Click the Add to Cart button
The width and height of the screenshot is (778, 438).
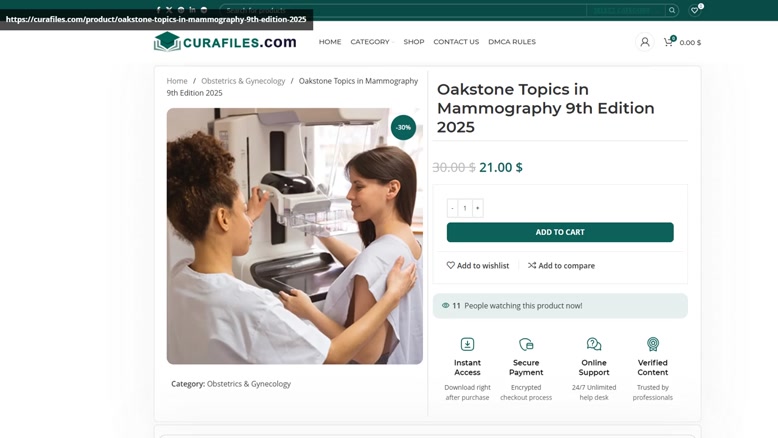tap(560, 232)
